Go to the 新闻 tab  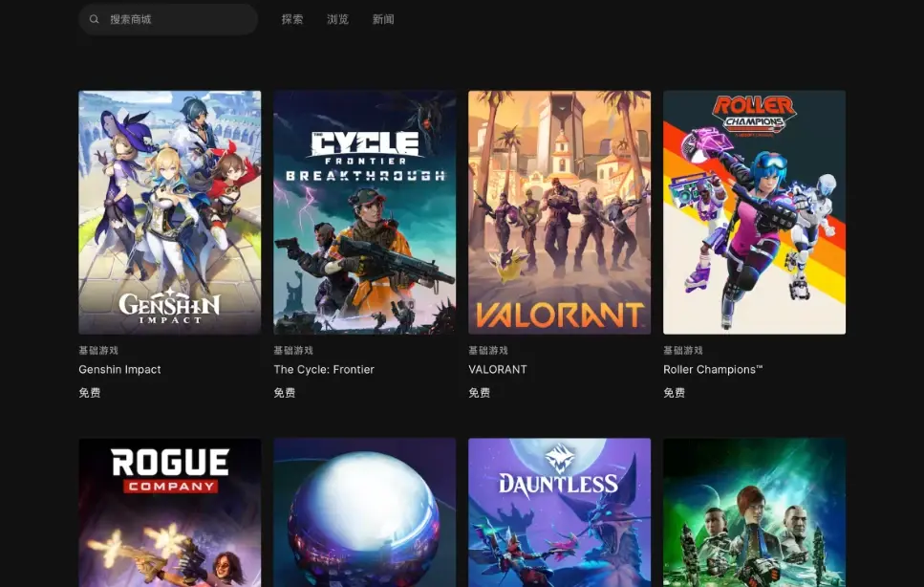[383, 19]
